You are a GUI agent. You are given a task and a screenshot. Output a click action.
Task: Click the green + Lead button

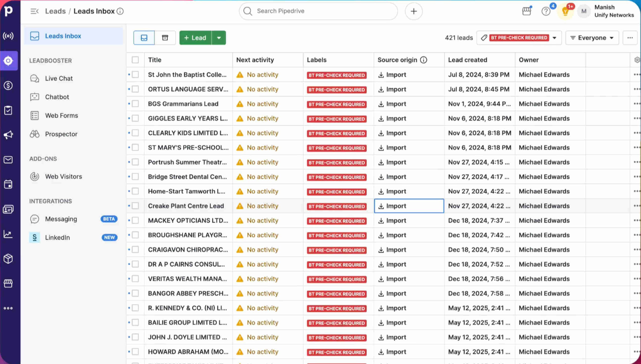pos(196,38)
